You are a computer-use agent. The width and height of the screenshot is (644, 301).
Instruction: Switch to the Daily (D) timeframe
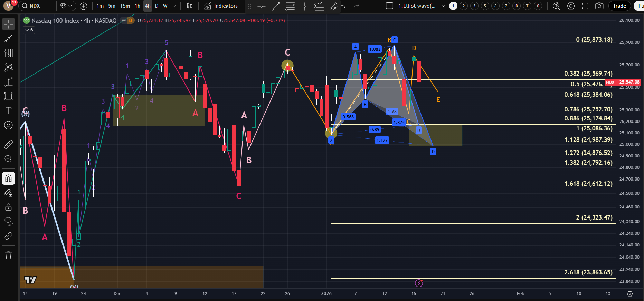click(157, 6)
